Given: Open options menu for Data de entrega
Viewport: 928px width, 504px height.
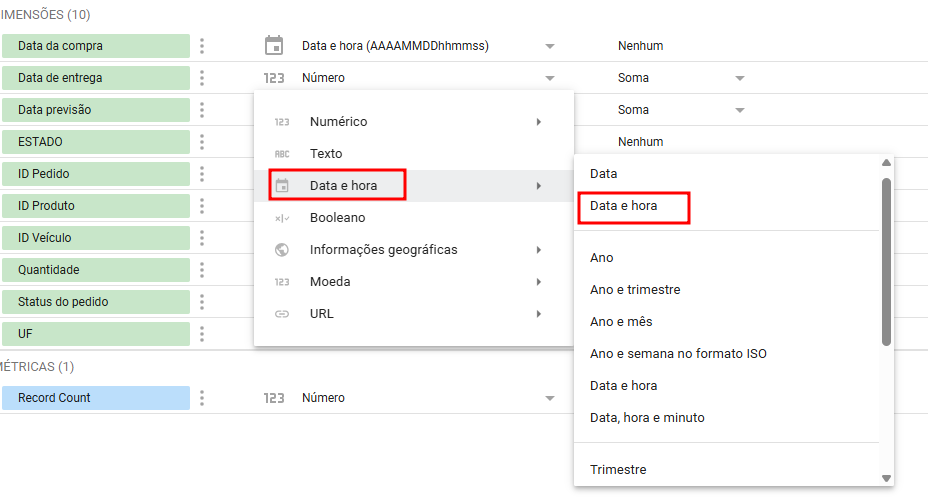Looking at the screenshot, I should pos(202,78).
